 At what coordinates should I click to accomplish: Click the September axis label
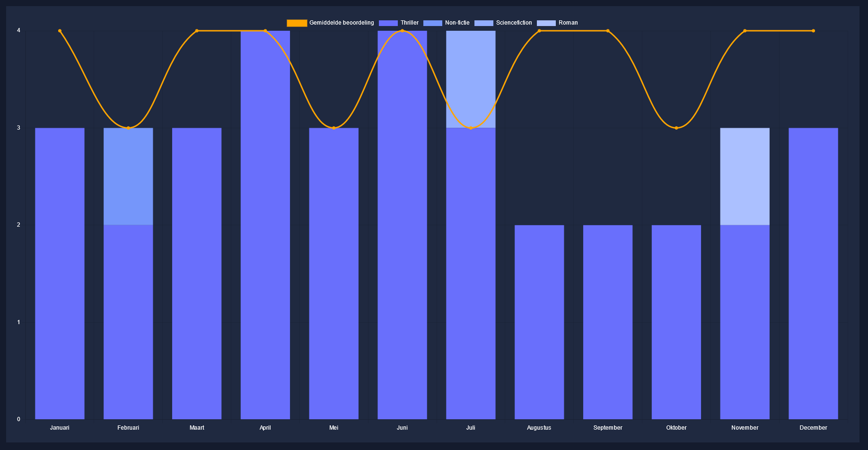point(608,428)
